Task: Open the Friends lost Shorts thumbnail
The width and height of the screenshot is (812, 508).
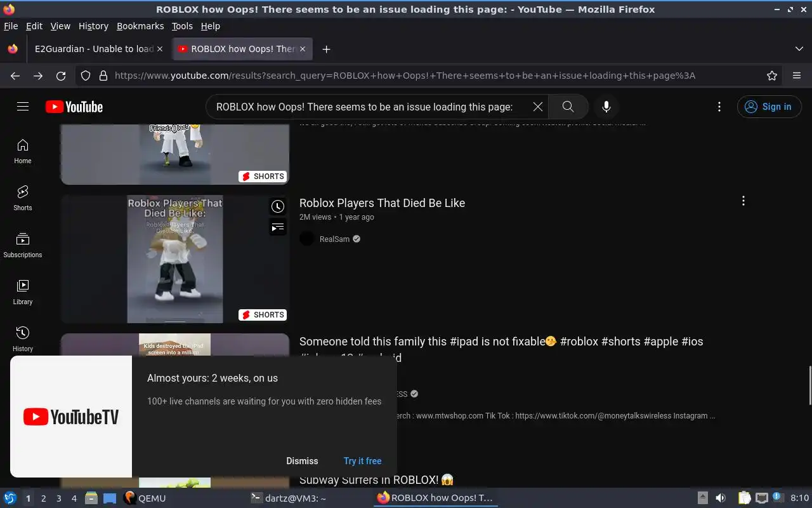Action: pyautogui.click(x=175, y=154)
